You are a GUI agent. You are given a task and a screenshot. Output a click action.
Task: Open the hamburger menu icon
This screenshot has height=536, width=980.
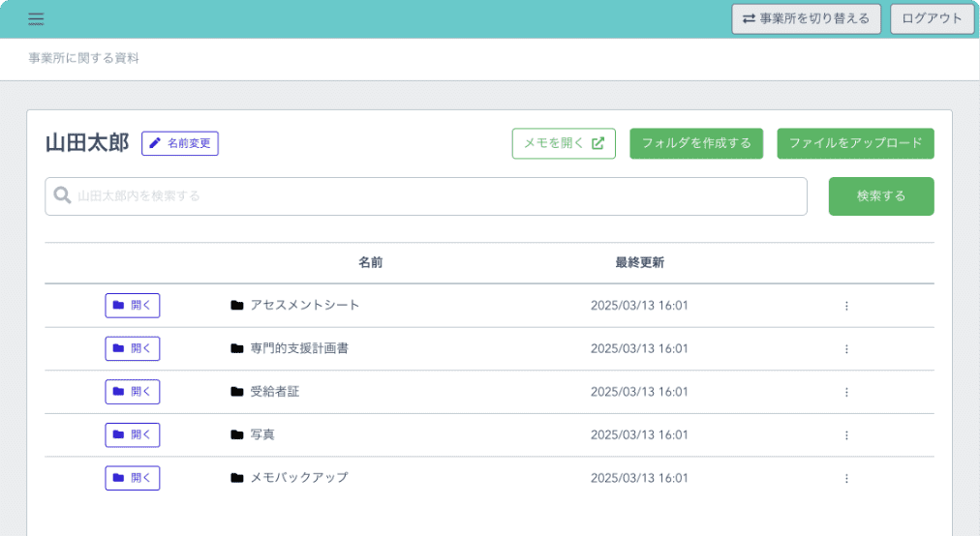pyautogui.click(x=36, y=18)
